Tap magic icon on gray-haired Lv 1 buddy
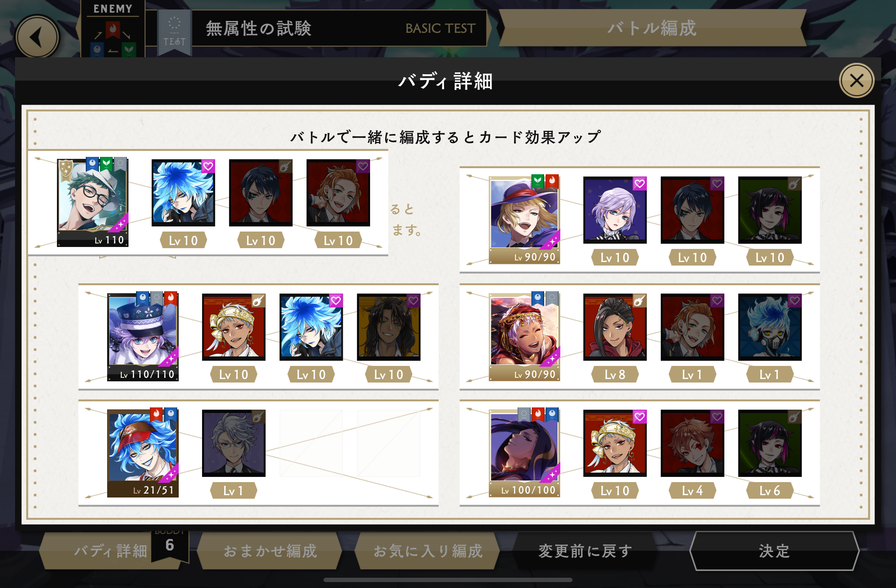Screen dimensions: 896x588 [259, 417]
